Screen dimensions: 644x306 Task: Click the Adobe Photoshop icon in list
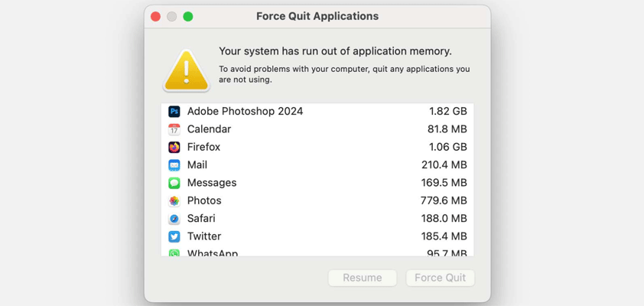174,112
